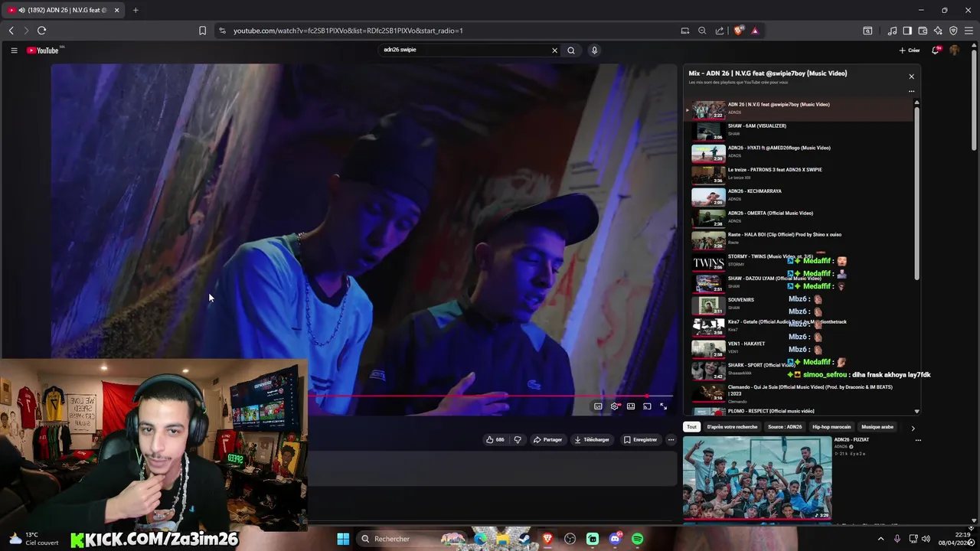
Task: Open the Brave wallet icon
Action: pyautogui.click(x=923, y=31)
